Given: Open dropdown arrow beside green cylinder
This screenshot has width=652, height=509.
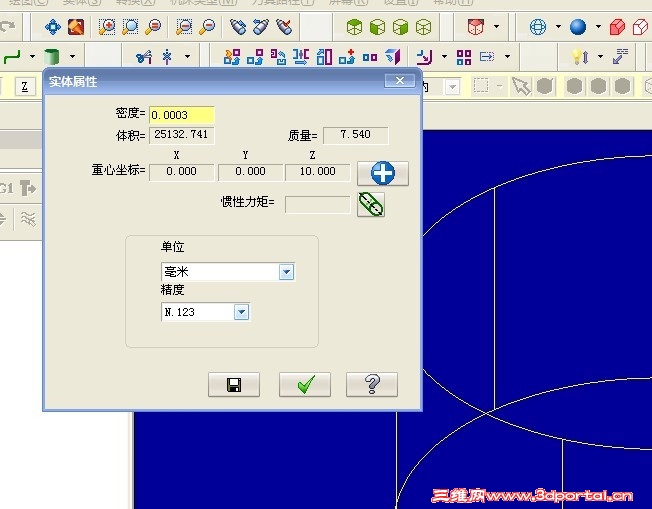Looking at the screenshot, I should 72,56.
